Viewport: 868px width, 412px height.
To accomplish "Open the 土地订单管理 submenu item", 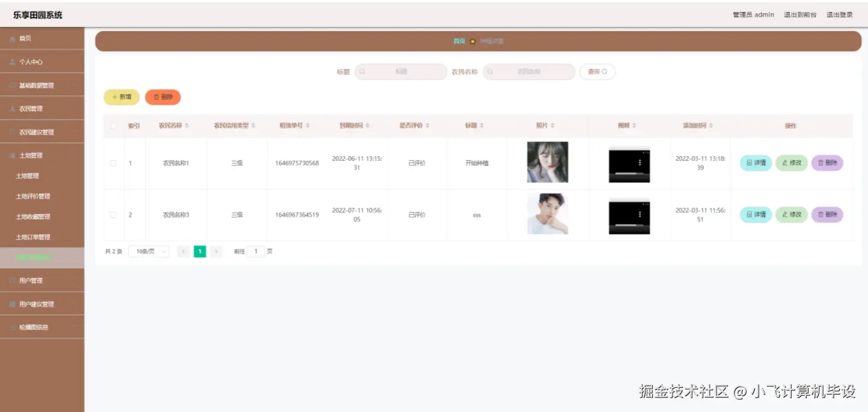I will [x=42, y=237].
